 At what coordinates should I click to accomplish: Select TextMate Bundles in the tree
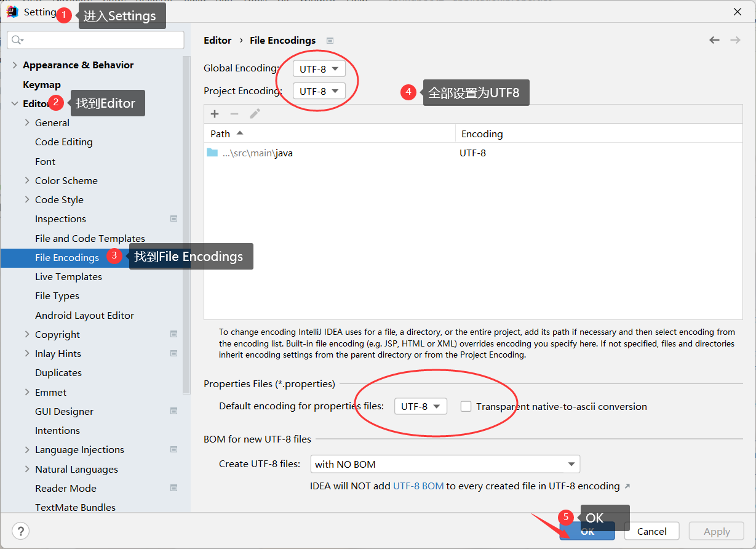point(76,507)
